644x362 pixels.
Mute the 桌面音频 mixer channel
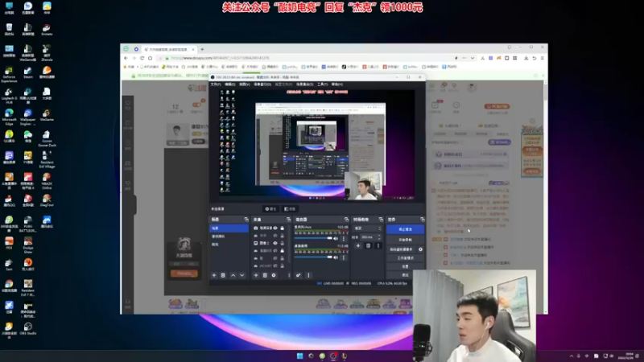click(336, 257)
